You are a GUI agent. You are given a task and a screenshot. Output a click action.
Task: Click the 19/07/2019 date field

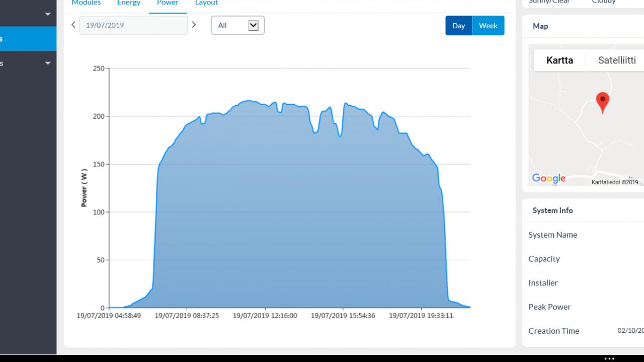[x=133, y=25]
